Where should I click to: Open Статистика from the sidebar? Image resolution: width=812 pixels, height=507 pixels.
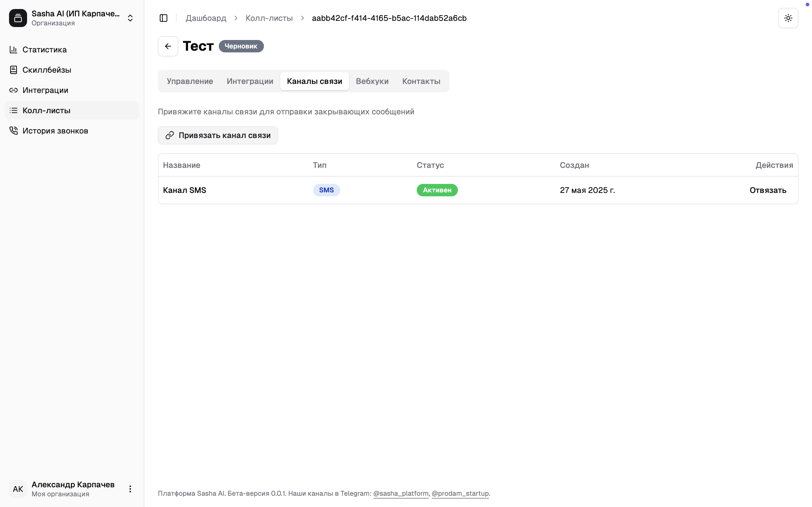tap(45, 50)
